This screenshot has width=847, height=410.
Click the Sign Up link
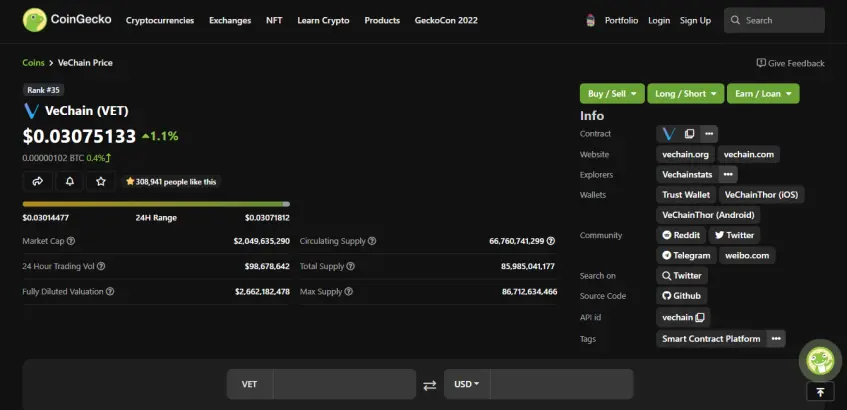pyautogui.click(x=695, y=21)
